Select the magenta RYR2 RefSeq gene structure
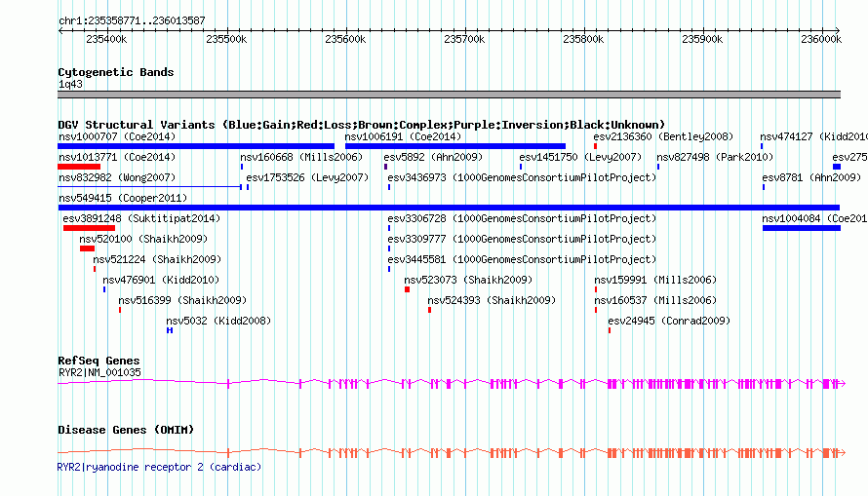The image size is (868, 496). (x=452, y=383)
